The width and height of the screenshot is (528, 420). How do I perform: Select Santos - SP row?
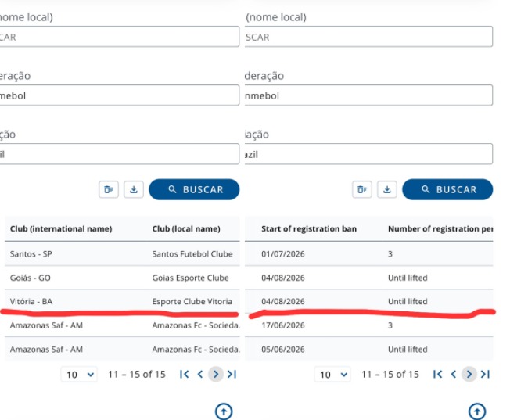122,253
